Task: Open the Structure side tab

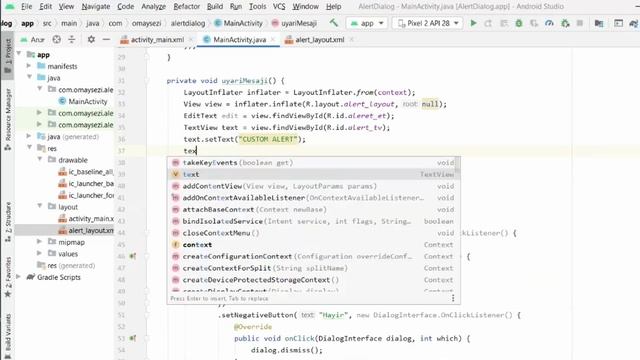Action: point(7,222)
